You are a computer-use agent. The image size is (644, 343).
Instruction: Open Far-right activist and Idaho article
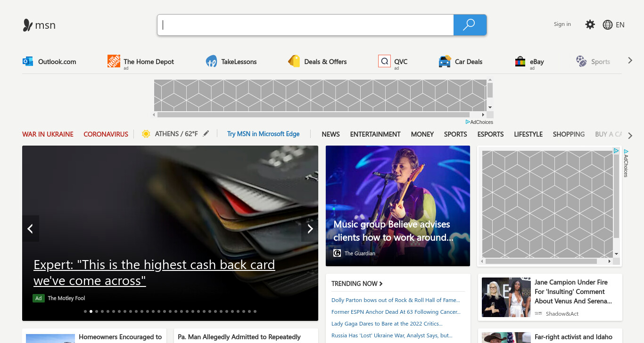tap(573, 337)
